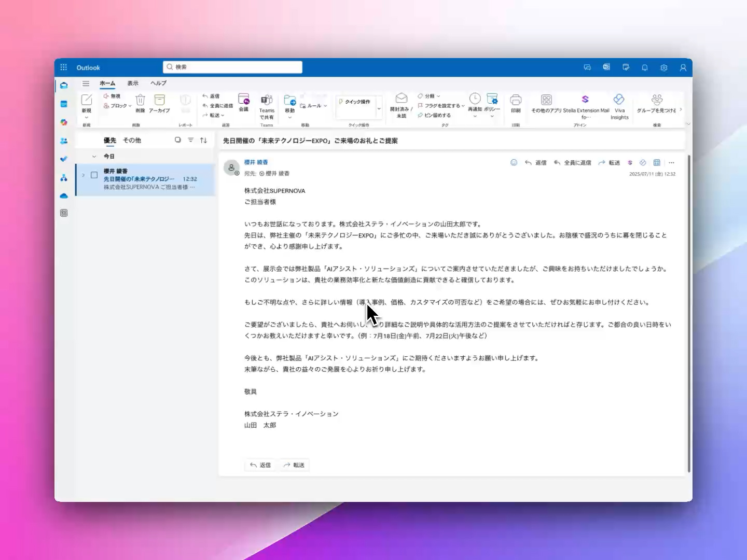This screenshot has height=560, width=747.
Task: Click the 削除 trash can icon
Action: click(140, 100)
